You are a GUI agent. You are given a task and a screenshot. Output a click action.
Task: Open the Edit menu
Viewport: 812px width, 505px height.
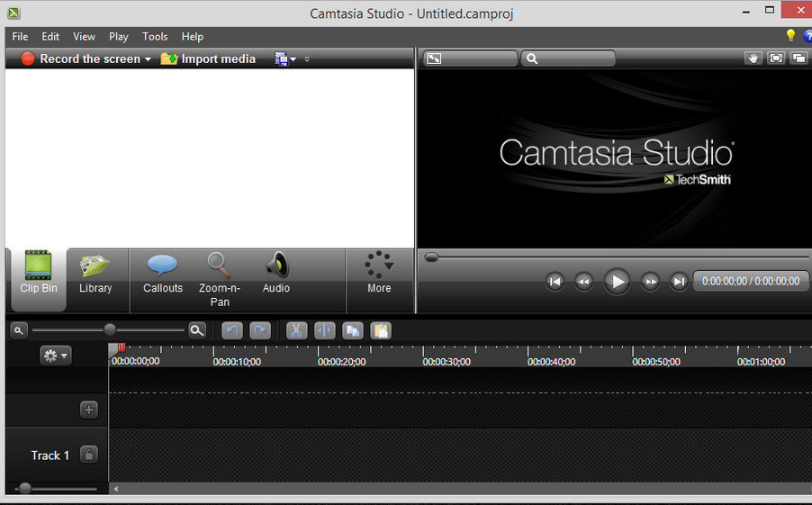click(50, 37)
